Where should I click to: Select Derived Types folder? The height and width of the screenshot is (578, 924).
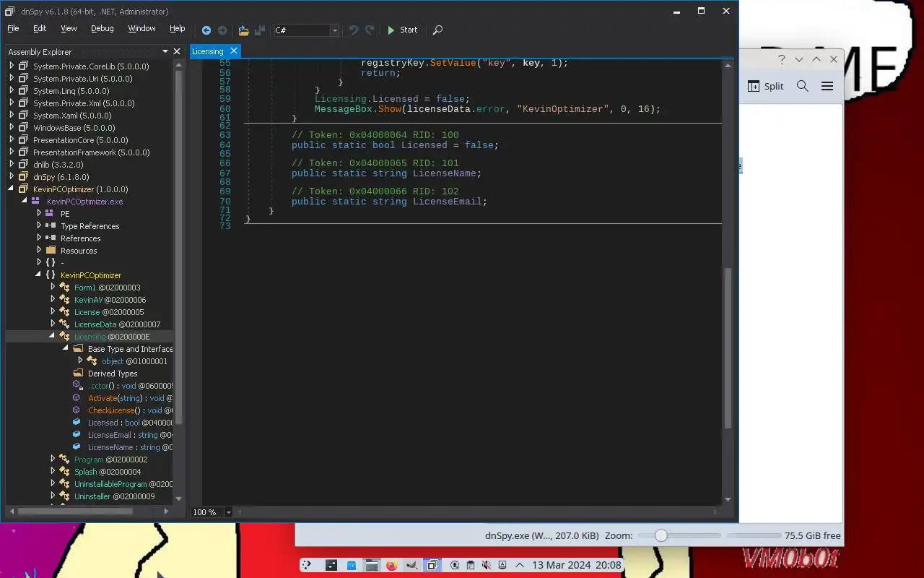point(113,374)
